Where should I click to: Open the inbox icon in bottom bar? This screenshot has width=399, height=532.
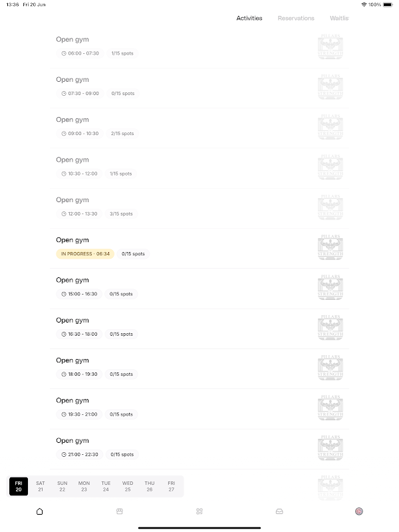tap(279, 511)
